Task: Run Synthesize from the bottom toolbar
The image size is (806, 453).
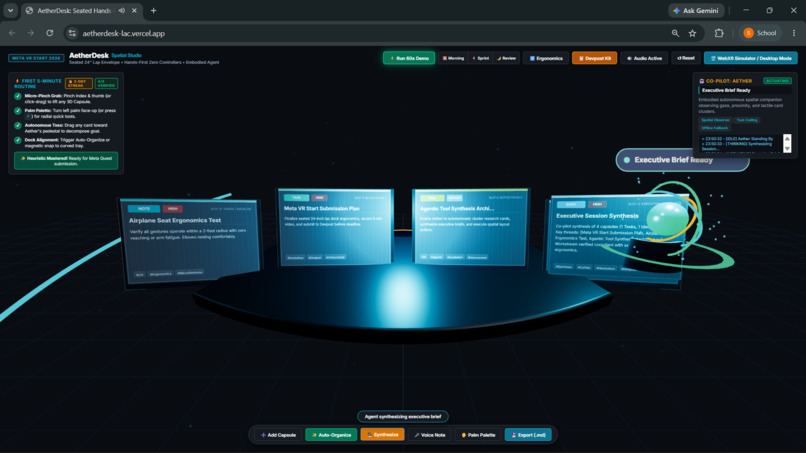Action: pos(382,435)
